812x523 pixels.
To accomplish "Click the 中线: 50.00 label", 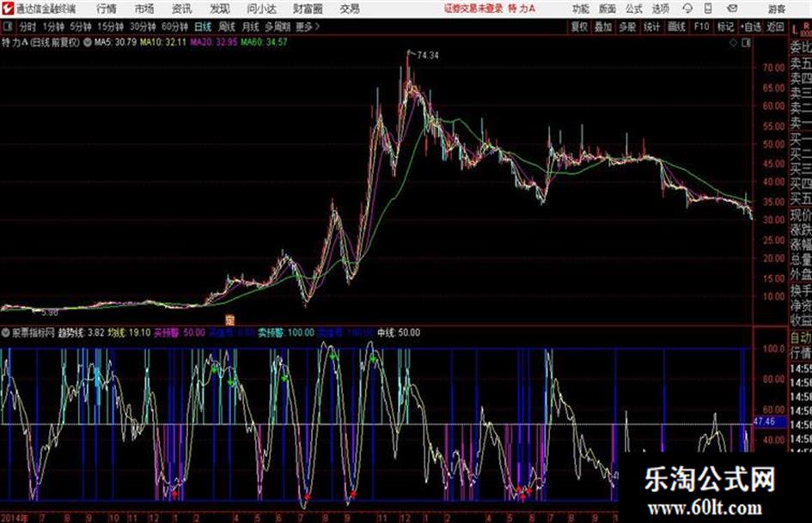I will click(399, 333).
